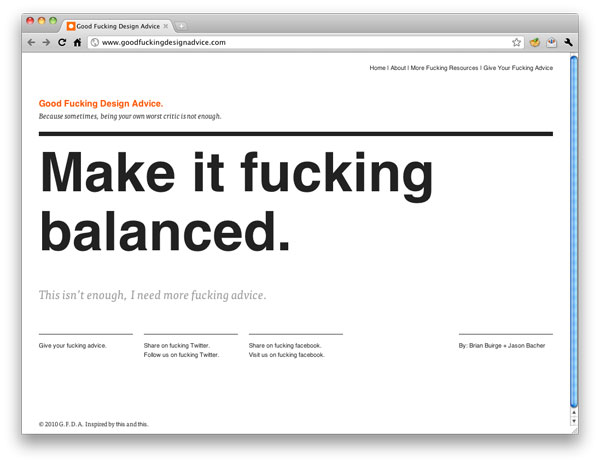The image size is (600, 464).
Task: Open the wrench settings menu
Action: [x=568, y=42]
